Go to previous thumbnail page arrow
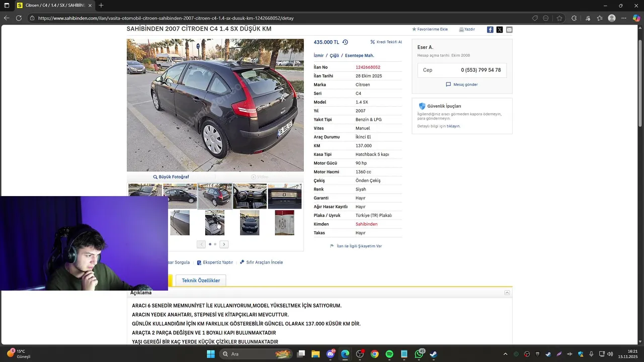 pos(201,244)
